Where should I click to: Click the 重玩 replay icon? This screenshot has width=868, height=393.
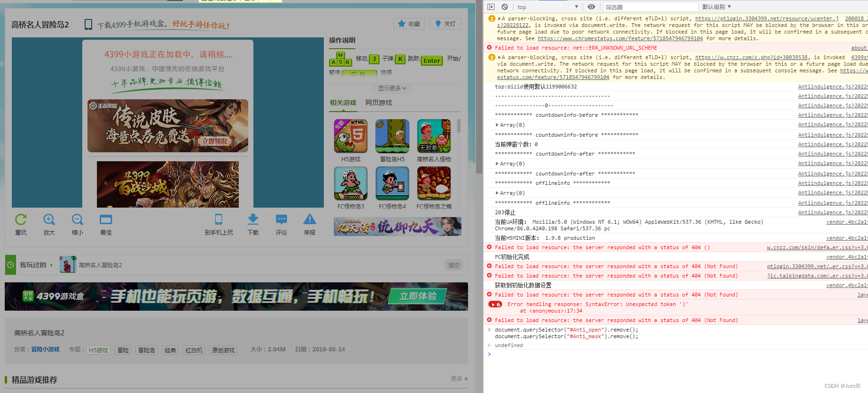[x=21, y=219]
